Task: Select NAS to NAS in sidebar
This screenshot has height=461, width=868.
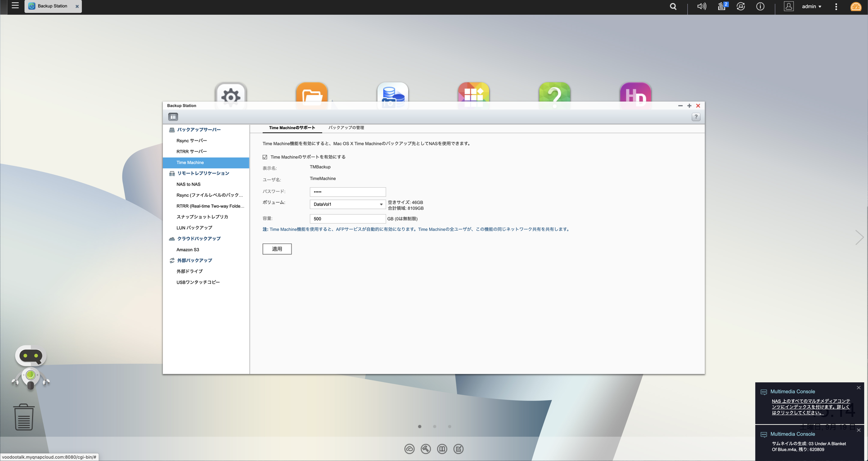Action: pos(189,184)
